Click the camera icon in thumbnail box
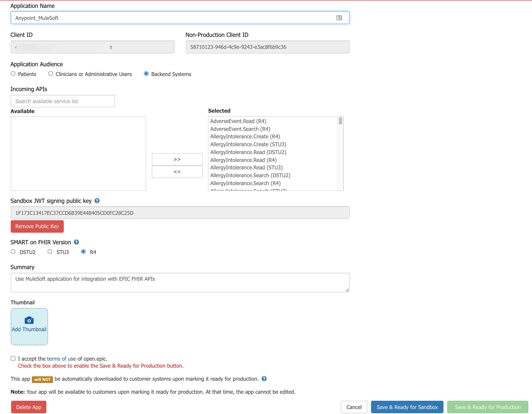Viewport: 532px width, 414px height. point(29,320)
